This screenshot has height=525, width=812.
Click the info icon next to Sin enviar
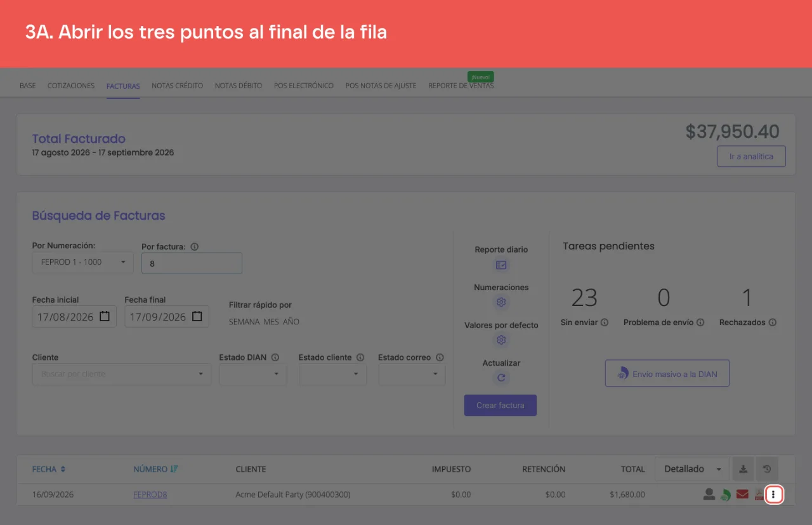[x=605, y=322]
